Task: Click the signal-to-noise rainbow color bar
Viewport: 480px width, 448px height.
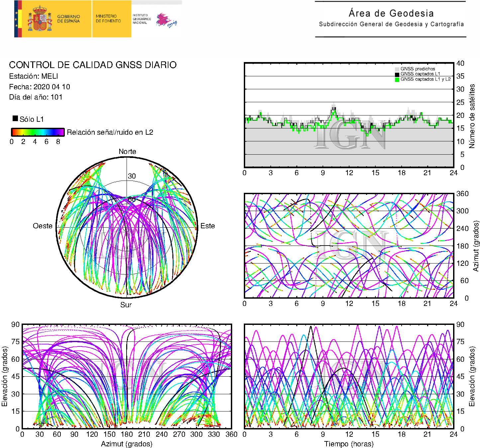Action: coord(38,132)
